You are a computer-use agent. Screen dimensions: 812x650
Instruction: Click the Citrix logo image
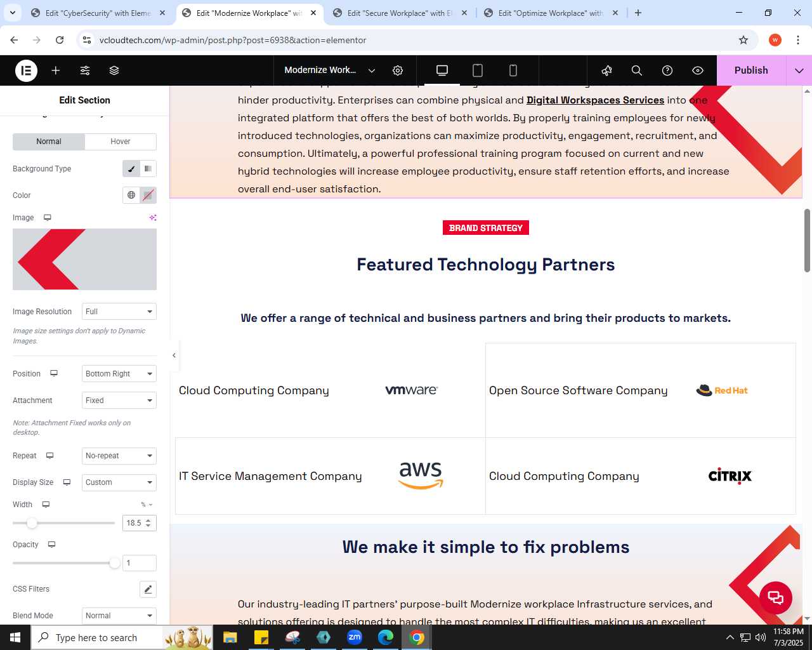click(x=730, y=476)
